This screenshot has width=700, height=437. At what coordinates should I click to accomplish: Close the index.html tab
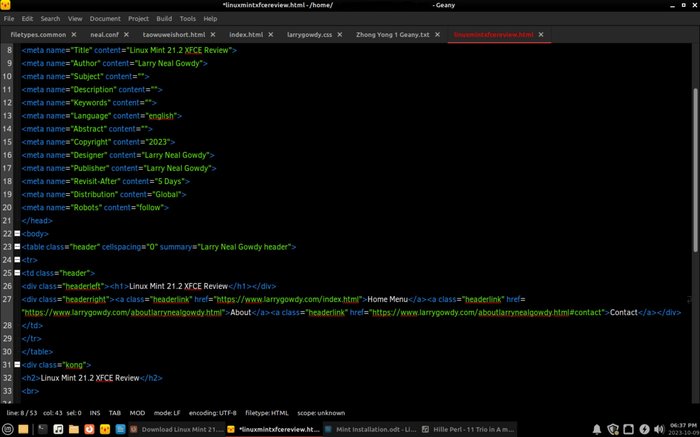[271, 34]
